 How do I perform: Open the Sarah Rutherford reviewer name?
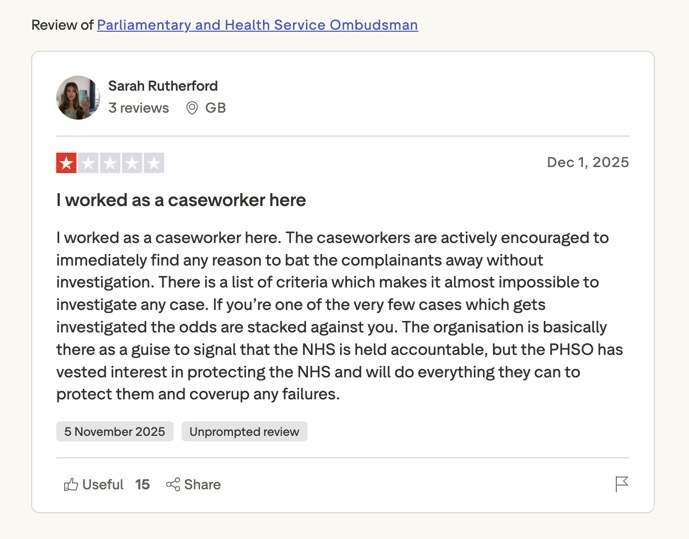click(x=162, y=86)
